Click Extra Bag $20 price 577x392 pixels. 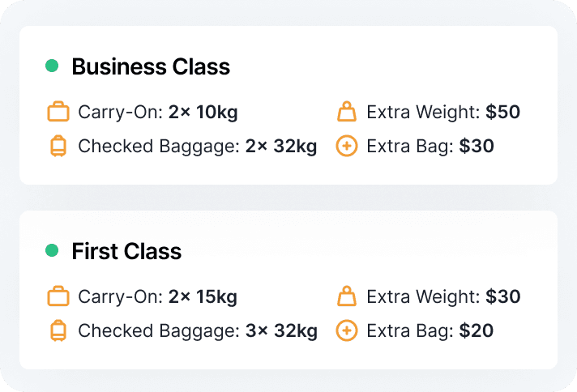point(477,330)
